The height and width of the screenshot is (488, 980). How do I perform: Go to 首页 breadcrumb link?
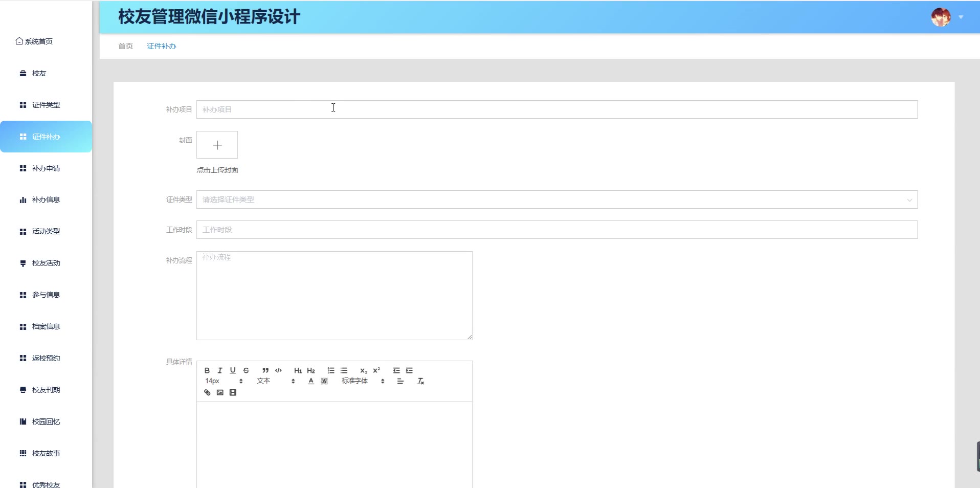pos(125,46)
